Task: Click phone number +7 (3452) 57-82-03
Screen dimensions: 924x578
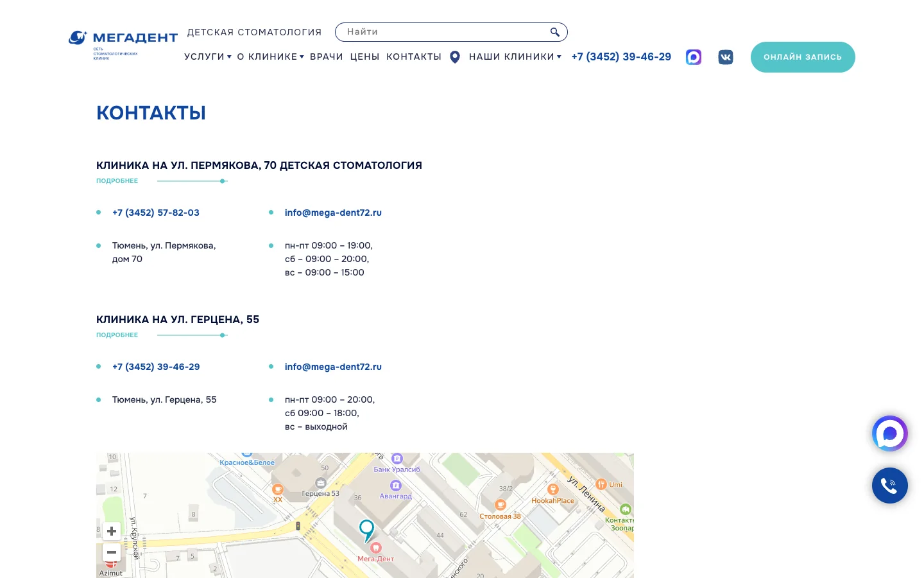Action: [x=156, y=213]
